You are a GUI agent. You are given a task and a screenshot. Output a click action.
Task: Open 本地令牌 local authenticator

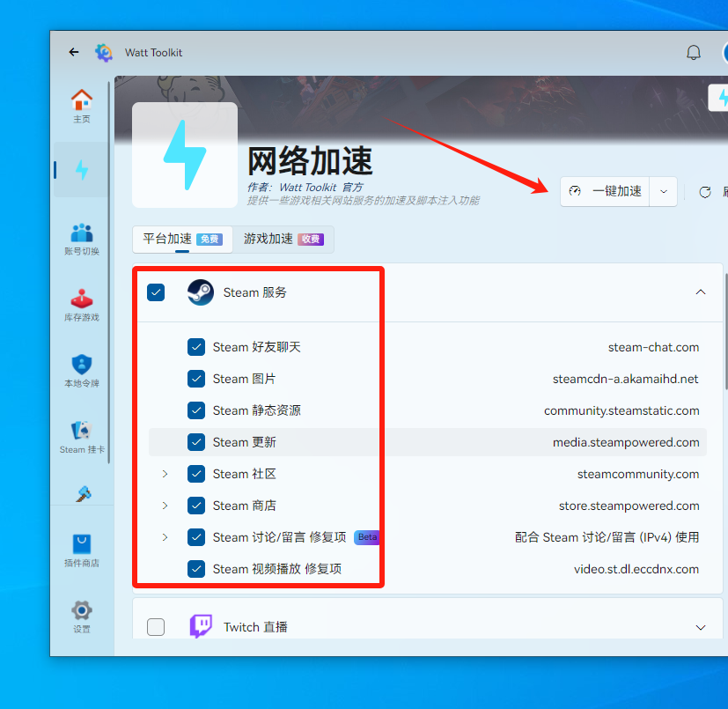[82, 371]
